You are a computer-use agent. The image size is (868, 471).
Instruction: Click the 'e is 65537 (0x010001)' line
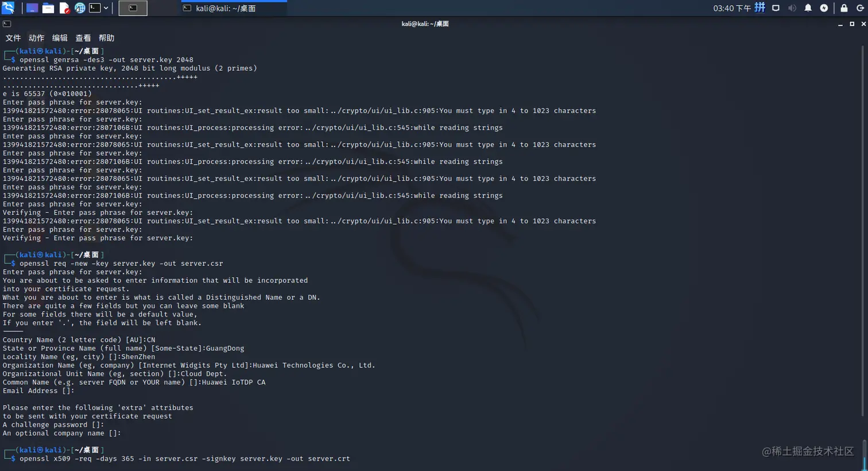pyautogui.click(x=47, y=94)
